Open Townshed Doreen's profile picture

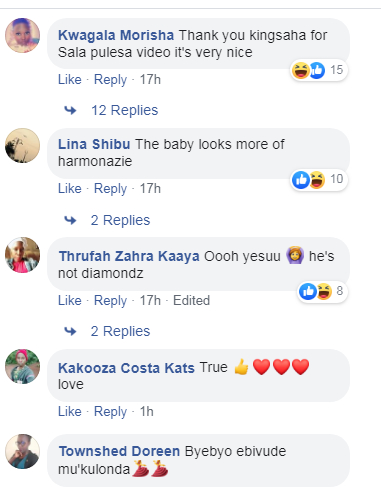pos(22,451)
